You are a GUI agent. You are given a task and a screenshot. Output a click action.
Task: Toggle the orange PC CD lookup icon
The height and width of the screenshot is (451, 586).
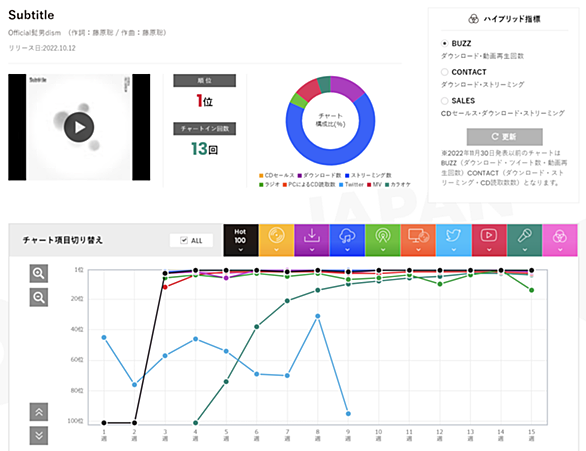coord(418,236)
